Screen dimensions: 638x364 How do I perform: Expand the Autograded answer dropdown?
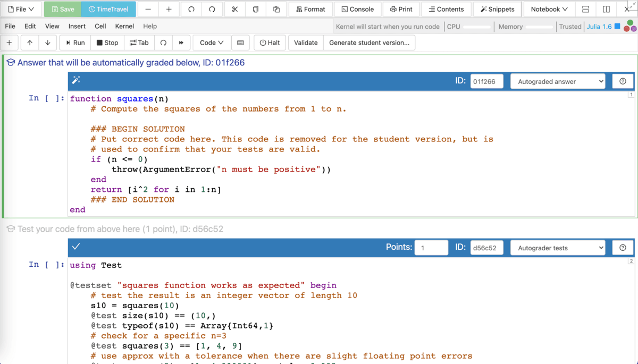coord(558,81)
